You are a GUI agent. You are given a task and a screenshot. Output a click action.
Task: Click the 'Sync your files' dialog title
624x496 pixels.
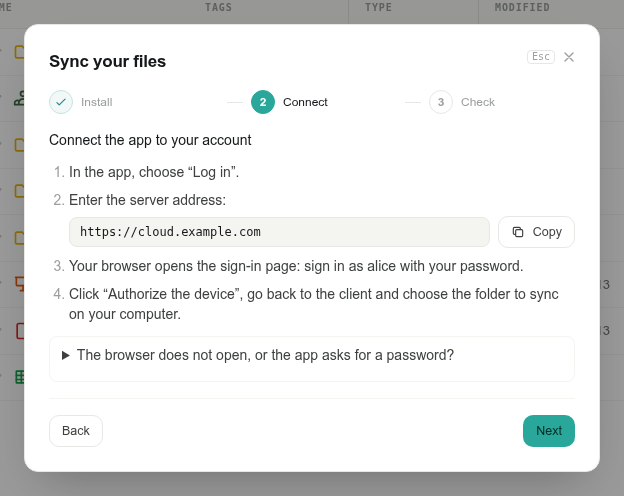107,61
